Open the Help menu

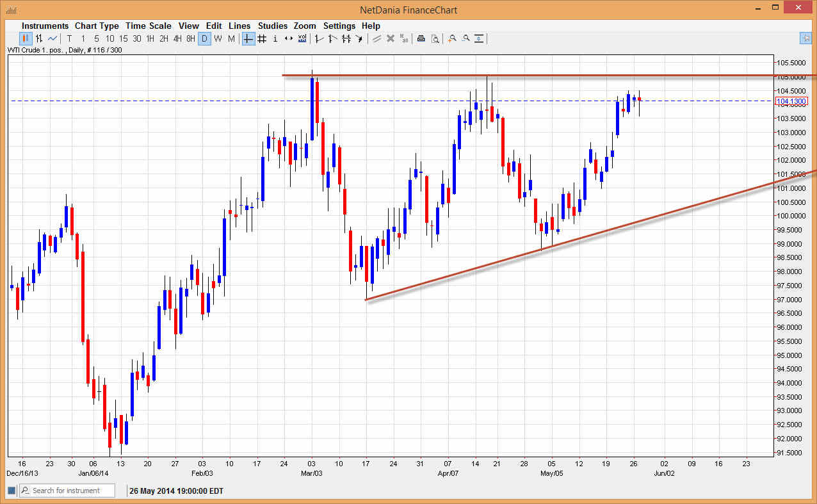371,26
